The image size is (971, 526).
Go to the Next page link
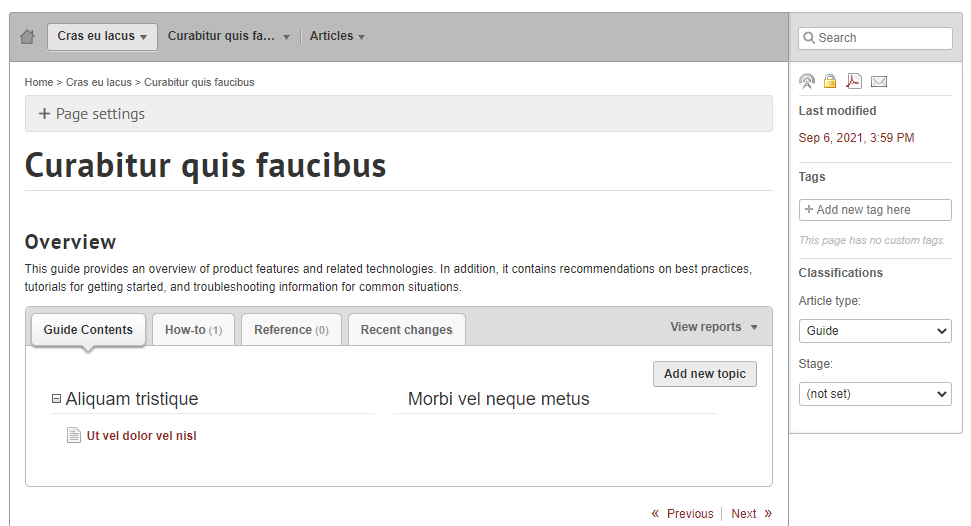pyautogui.click(x=751, y=514)
